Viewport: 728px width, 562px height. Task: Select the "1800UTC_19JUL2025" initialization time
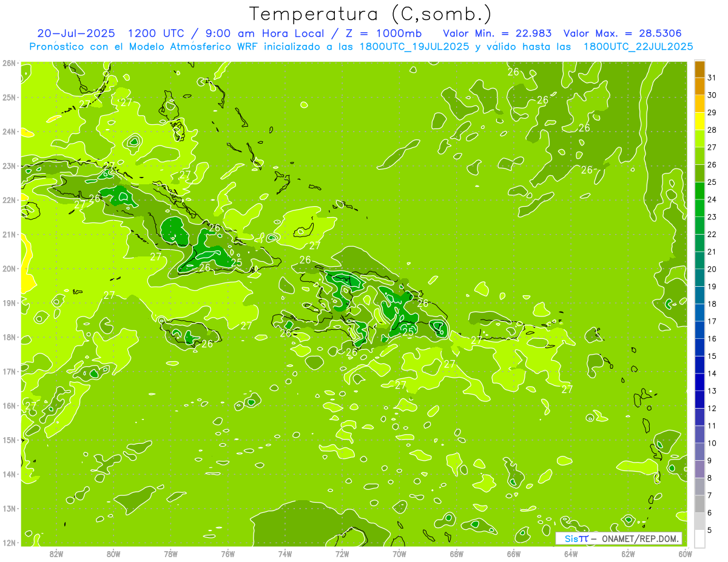(414, 46)
